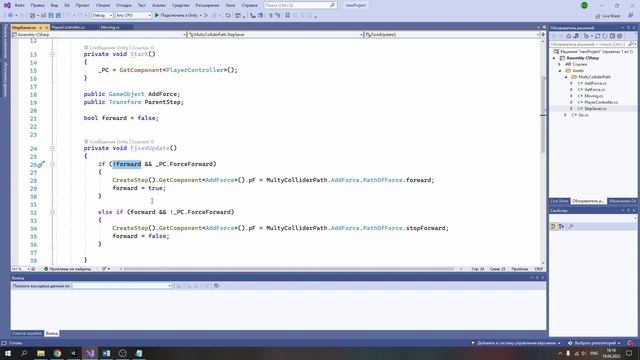The image size is (640, 360).
Task: Select StepSaver.cs in Solution Explorer
Action: point(595,109)
